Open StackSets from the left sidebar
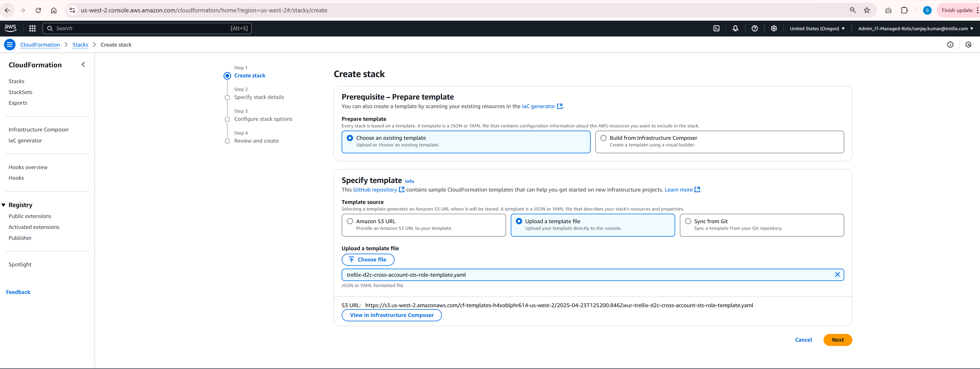Viewport: 980px width, 369px height. coord(20,92)
